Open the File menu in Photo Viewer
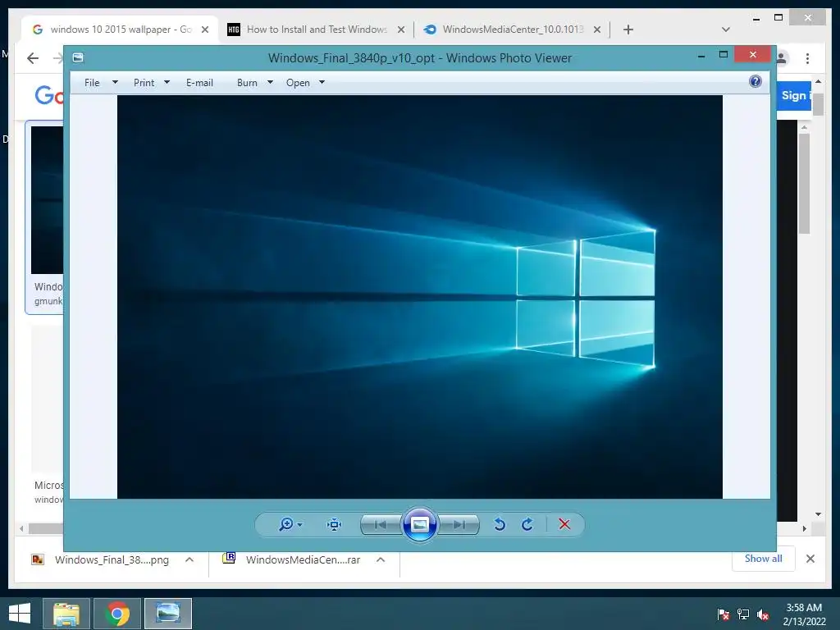This screenshot has height=630, width=840. (92, 83)
